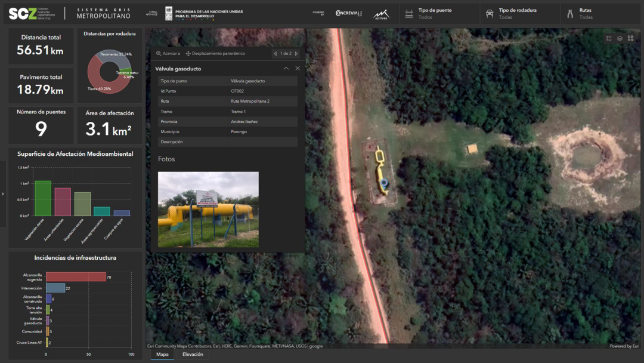Viewport: 644px width, 363px height.
Task: Click the Acercar a button label
Action: [171, 54]
